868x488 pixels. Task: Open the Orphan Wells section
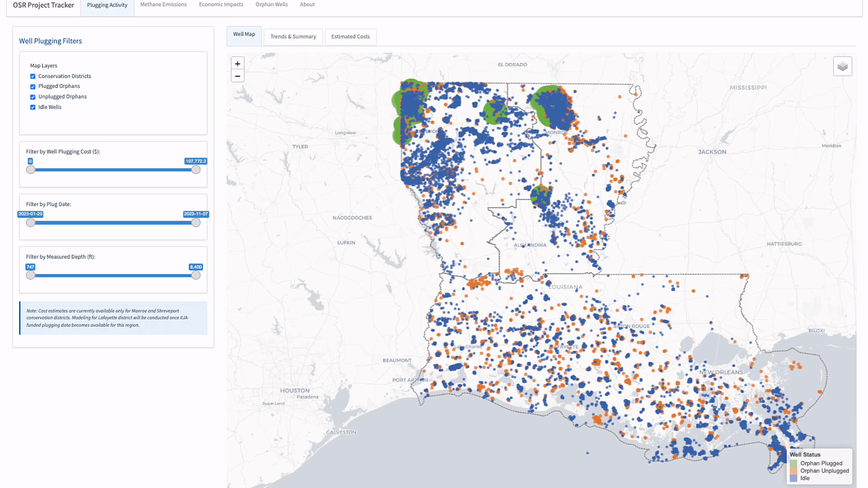pos(272,4)
